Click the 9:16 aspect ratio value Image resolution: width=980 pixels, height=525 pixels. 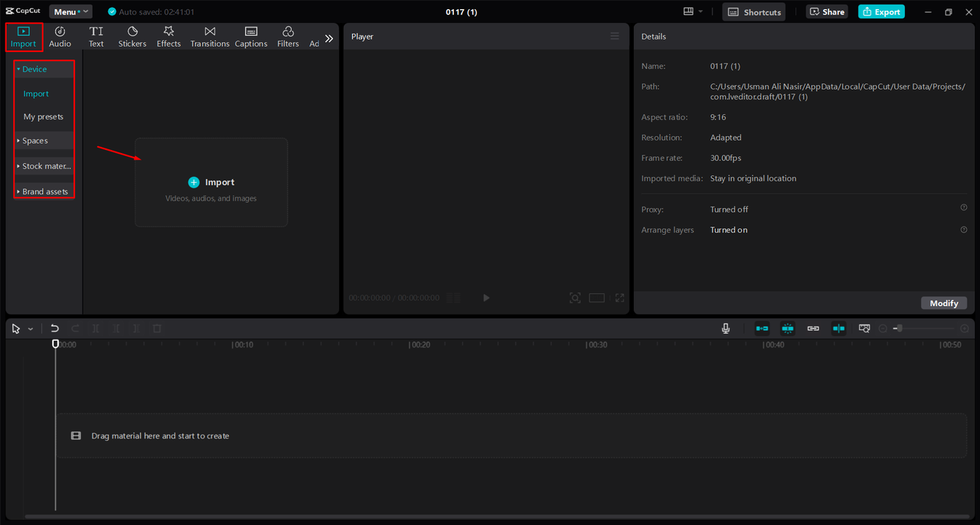pyautogui.click(x=718, y=117)
